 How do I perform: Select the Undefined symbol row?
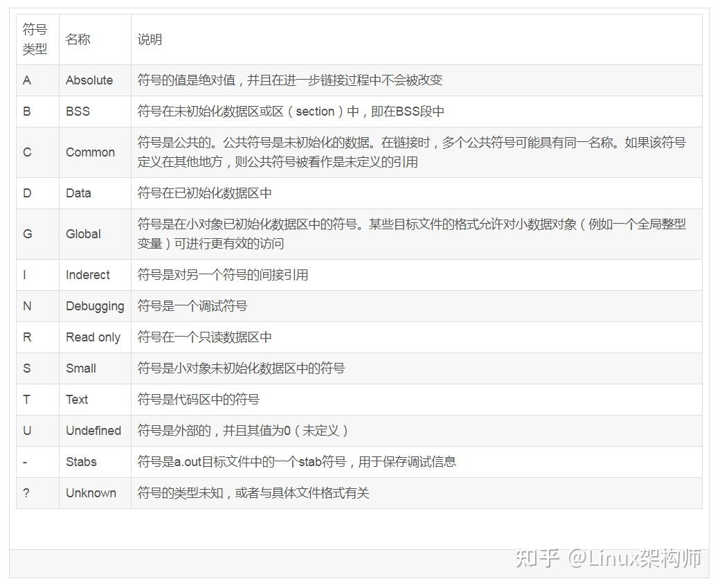277,431
